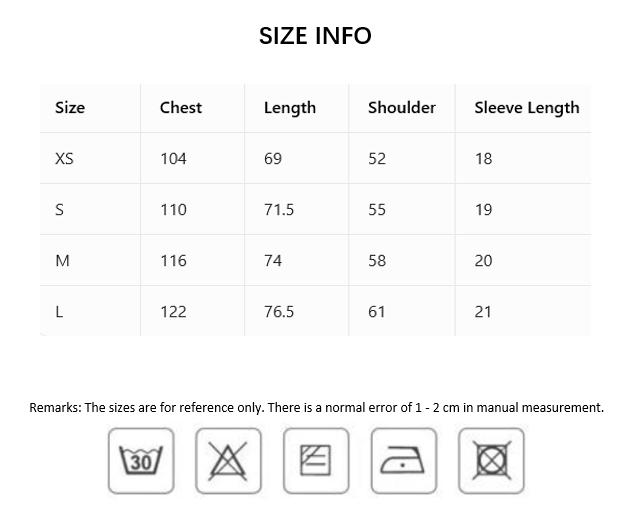
Task: Click sleeve length value 21 for L
Action: pyautogui.click(x=483, y=312)
